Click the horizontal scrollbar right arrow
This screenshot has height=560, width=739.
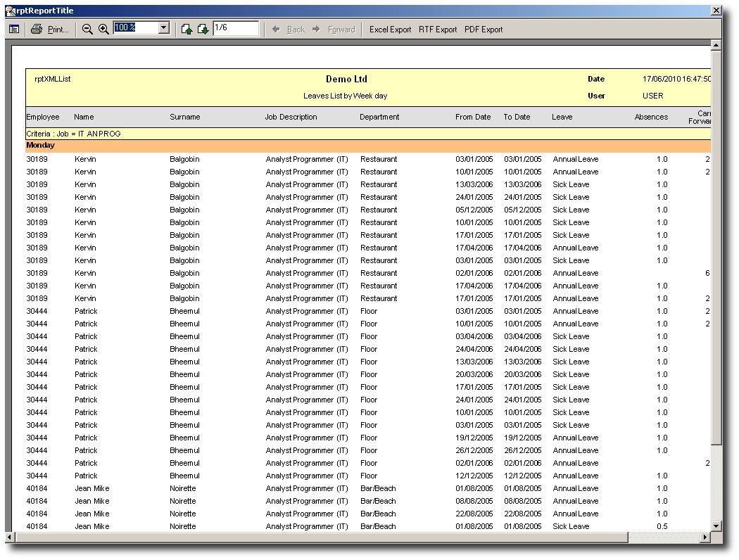[x=704, y=537]
